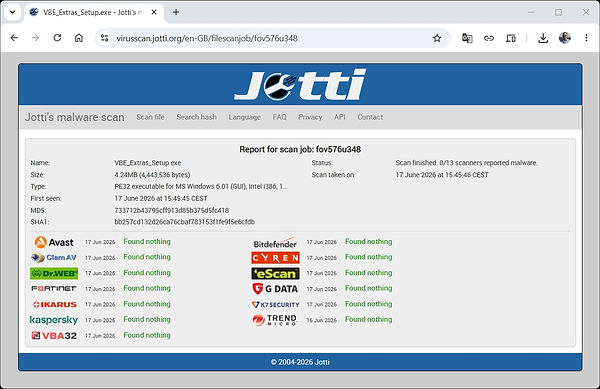Open the Privacy menu item
Screen dimensions: 600x389
310,117
